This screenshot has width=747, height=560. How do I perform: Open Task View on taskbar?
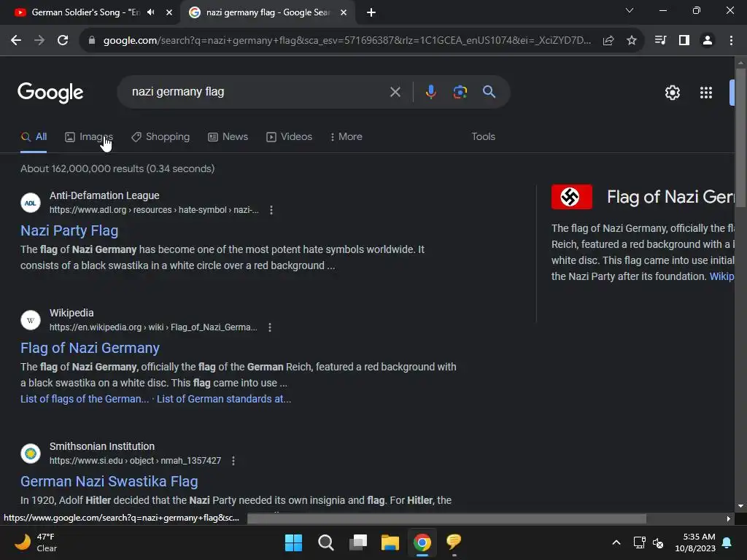tap(358, 542)
